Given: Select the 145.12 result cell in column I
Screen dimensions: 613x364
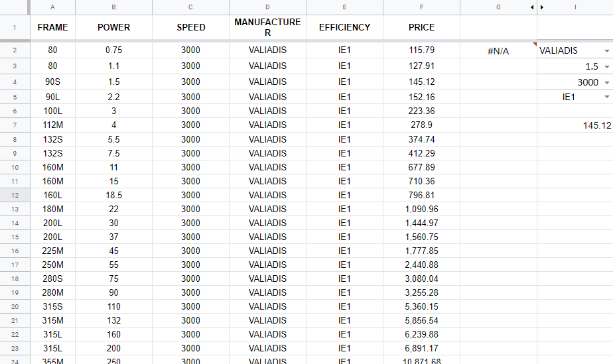Looking at the screenshot, I should click(x=575, y=125).
